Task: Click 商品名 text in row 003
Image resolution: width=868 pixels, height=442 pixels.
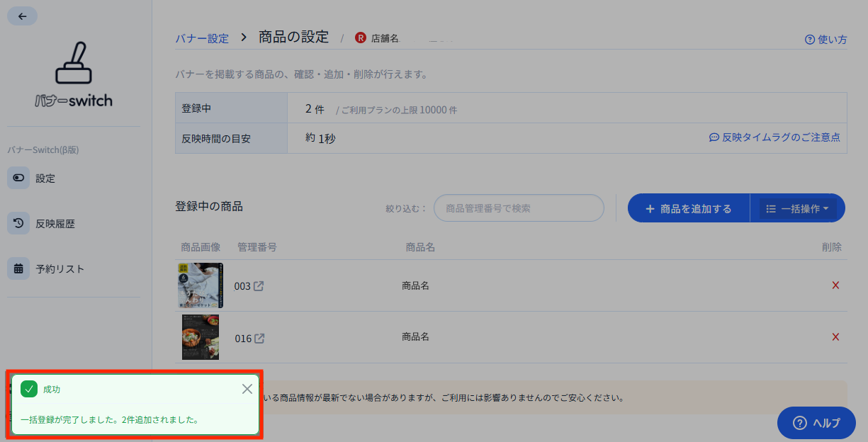Action: point(415,285)
